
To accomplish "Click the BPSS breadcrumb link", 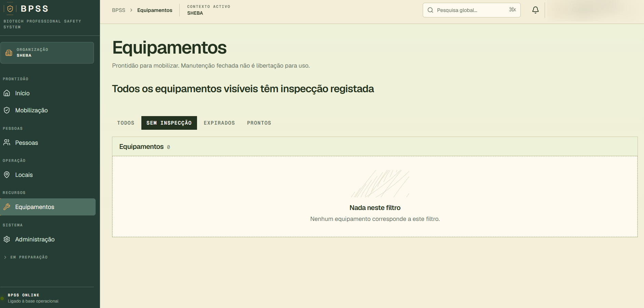I will coord(118,10).
